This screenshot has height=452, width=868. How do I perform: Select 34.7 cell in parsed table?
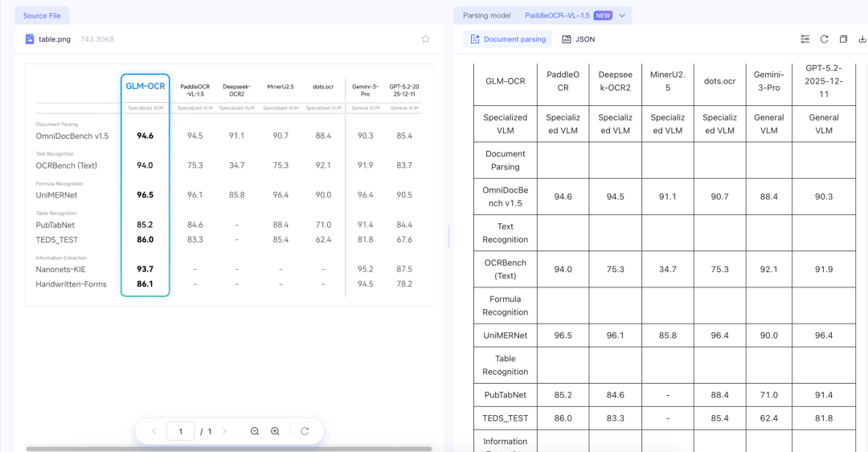[x=668, y=269]
